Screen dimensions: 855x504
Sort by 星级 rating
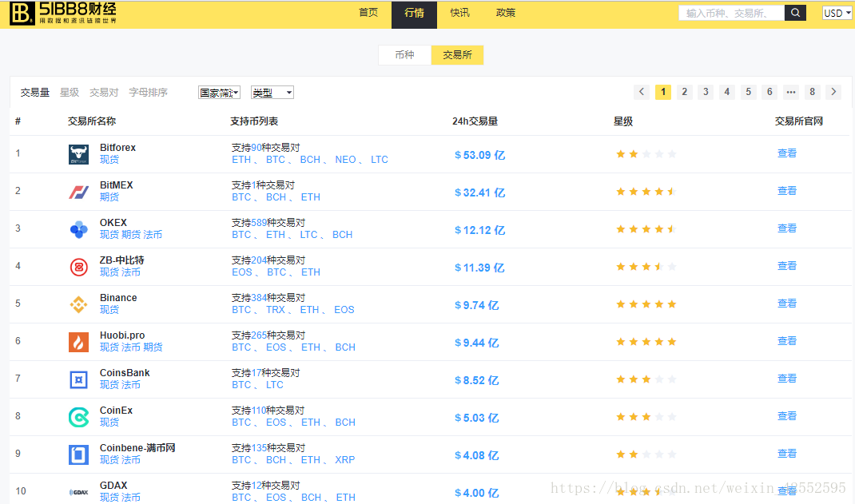(70, 93)
